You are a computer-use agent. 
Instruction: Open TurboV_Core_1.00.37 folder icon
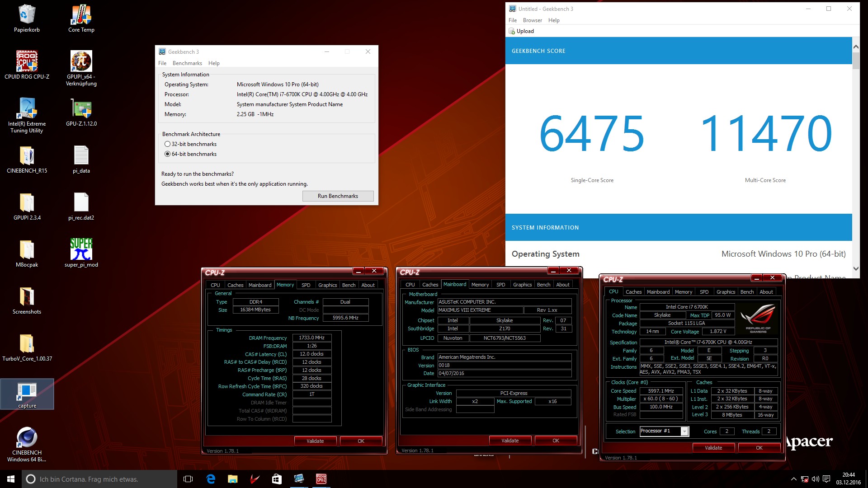click(x=27, y=347)
